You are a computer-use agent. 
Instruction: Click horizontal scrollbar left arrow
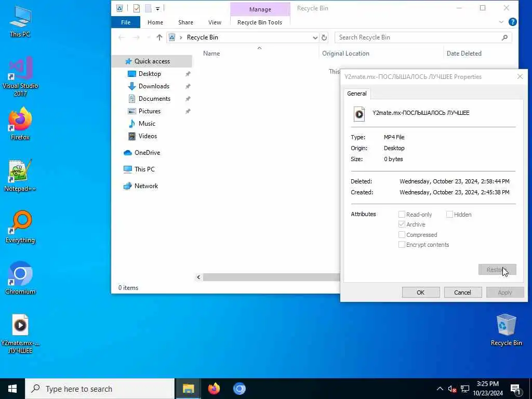pyautogui.click(x=199, y=277)
